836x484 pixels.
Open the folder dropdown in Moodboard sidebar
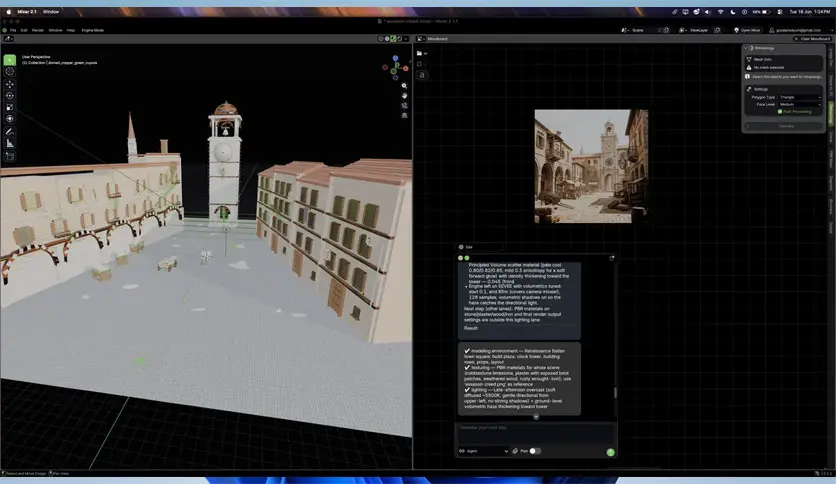click(422, 53)
